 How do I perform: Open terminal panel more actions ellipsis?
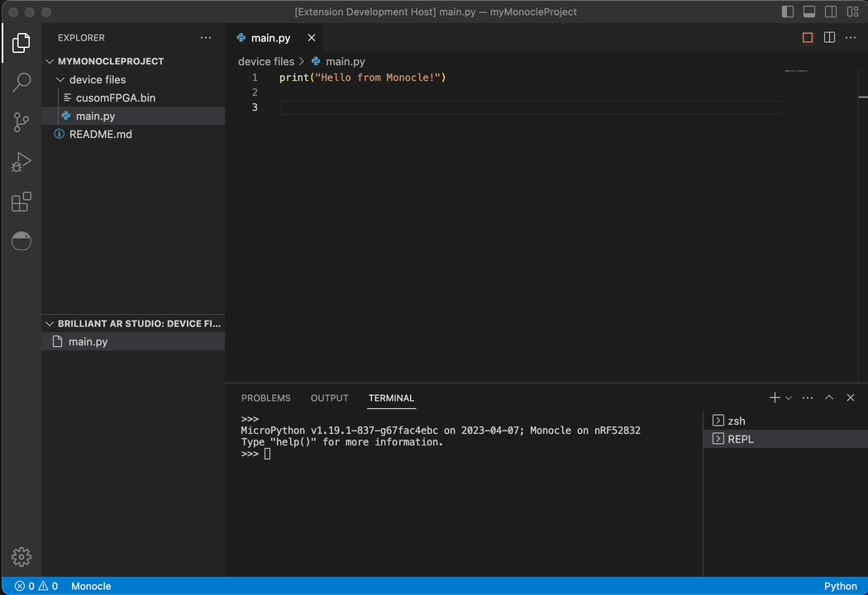808,397
